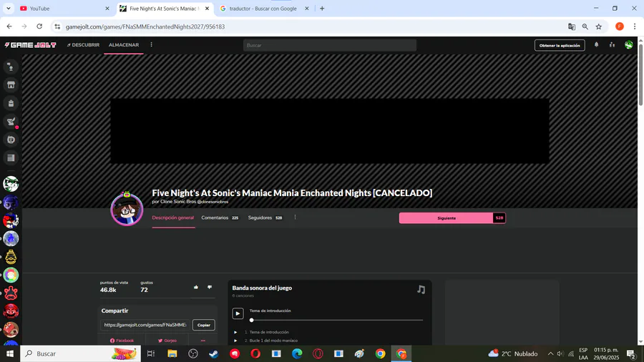Open Chrome profile F icon

pyautogui.click(x=620, y=26)
